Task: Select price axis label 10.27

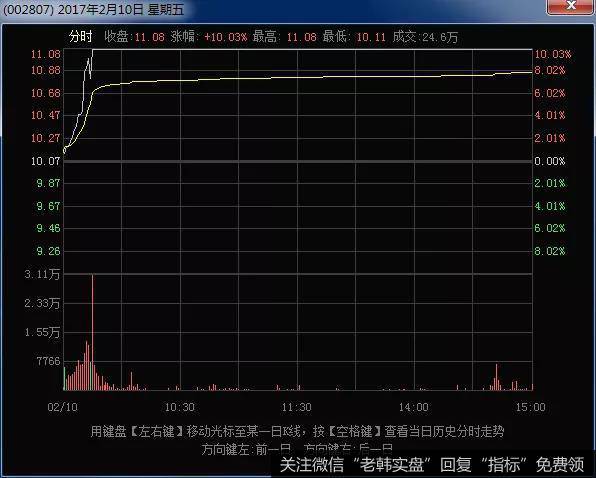Action: click(x=46, y=138)
